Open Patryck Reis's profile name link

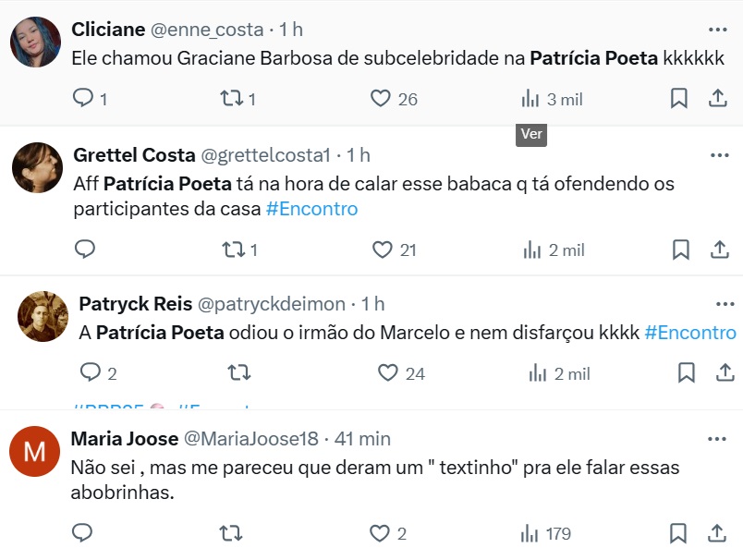pyautogui.click(x=136, y=304)
